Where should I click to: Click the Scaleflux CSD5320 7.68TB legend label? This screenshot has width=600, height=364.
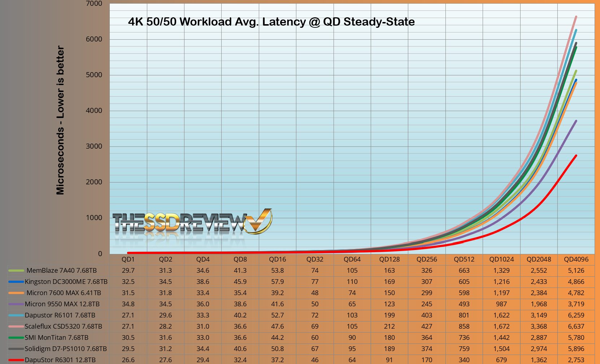pos(63,326)
